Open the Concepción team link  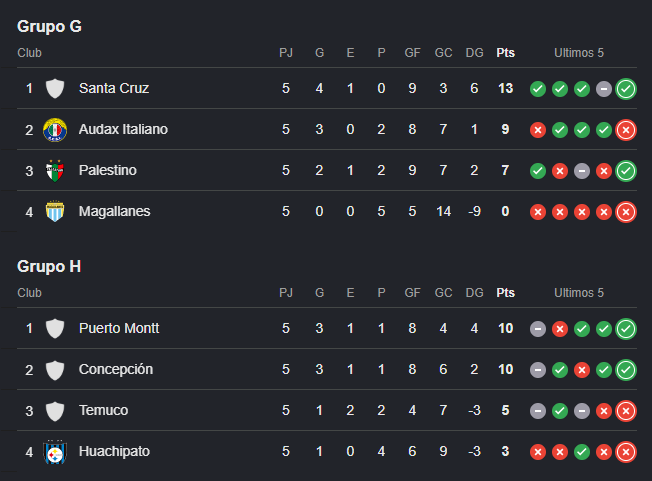point(116,369)
